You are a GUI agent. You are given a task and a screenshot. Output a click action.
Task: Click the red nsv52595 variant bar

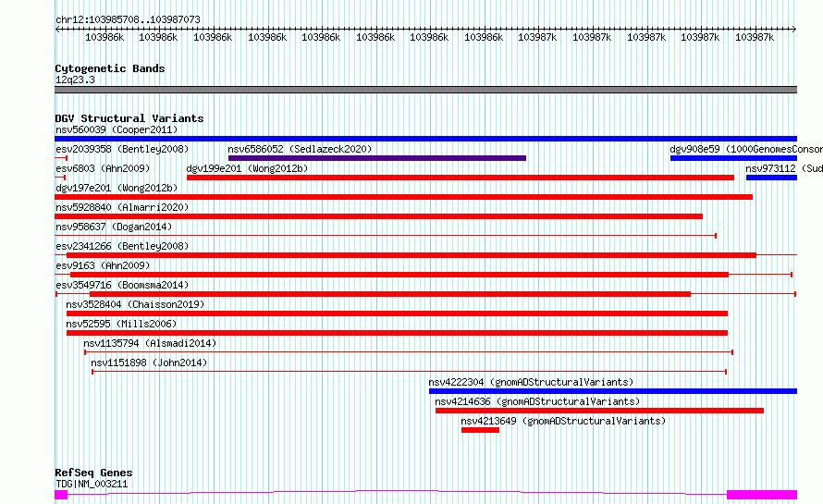tap(398, 333)
